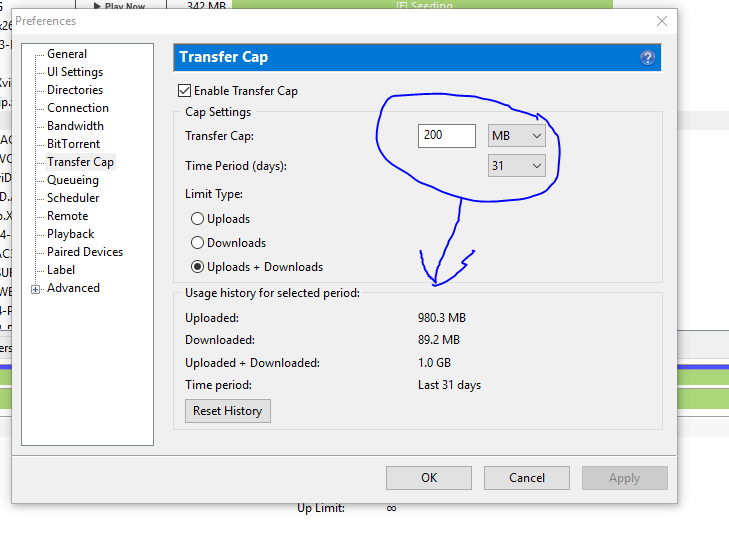Image resolution: width=729 pixels, height=541 pixels.
Task: Open the MB unit dropdown
Action: [x=517, y=136]
